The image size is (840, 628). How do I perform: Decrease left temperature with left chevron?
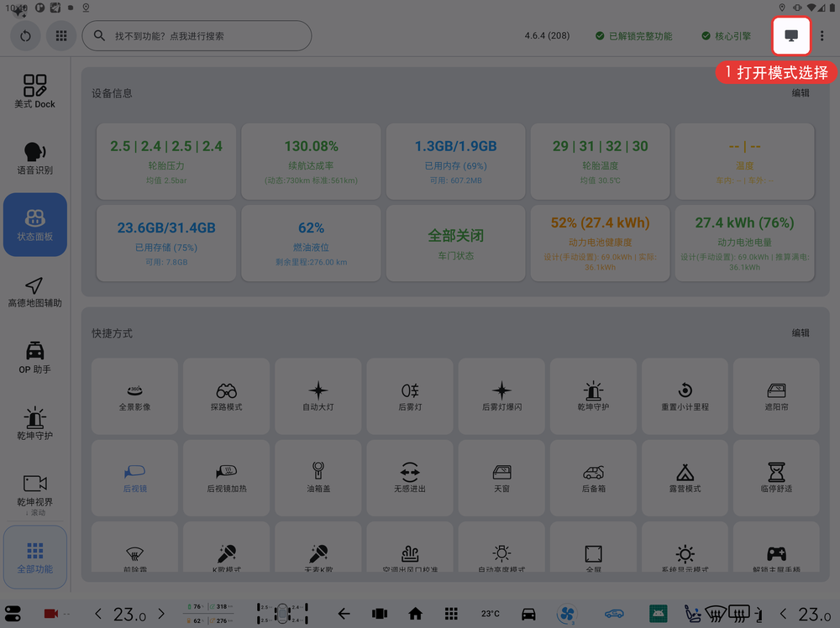(98, 614)
